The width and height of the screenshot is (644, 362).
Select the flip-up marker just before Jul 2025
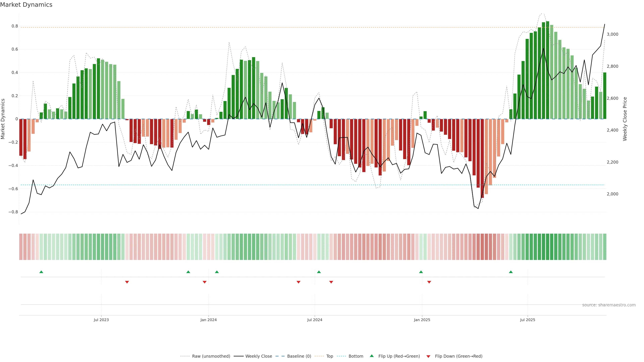(511, 272)
